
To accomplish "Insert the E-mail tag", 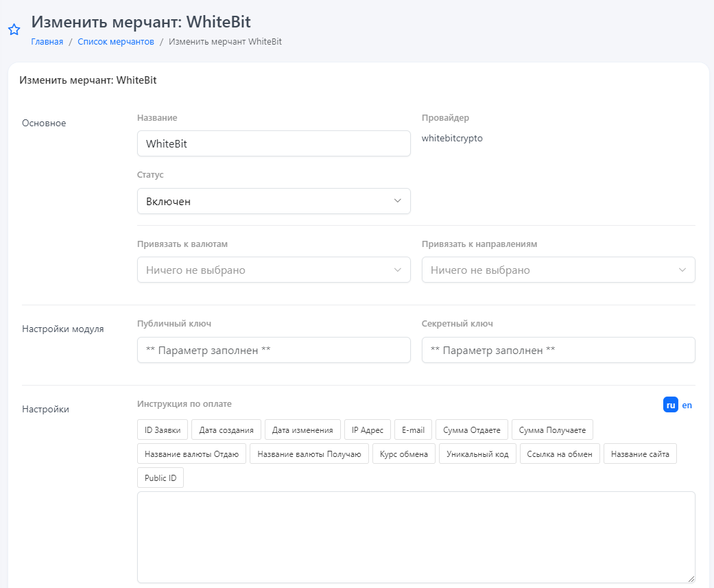I will click(413, 430).
